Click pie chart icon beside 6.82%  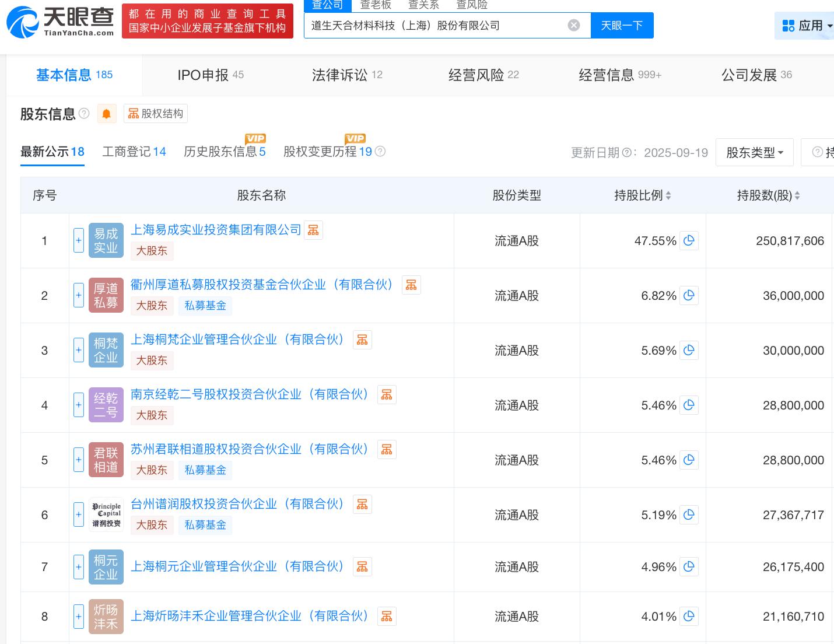click(x=689, y=296)
